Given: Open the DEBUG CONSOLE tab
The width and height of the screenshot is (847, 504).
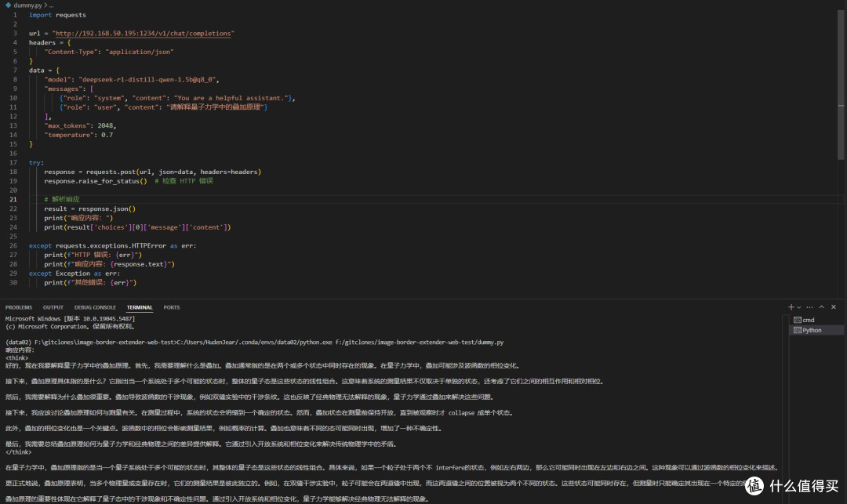Looking at the screenshot, I should (x=95, y=307).
